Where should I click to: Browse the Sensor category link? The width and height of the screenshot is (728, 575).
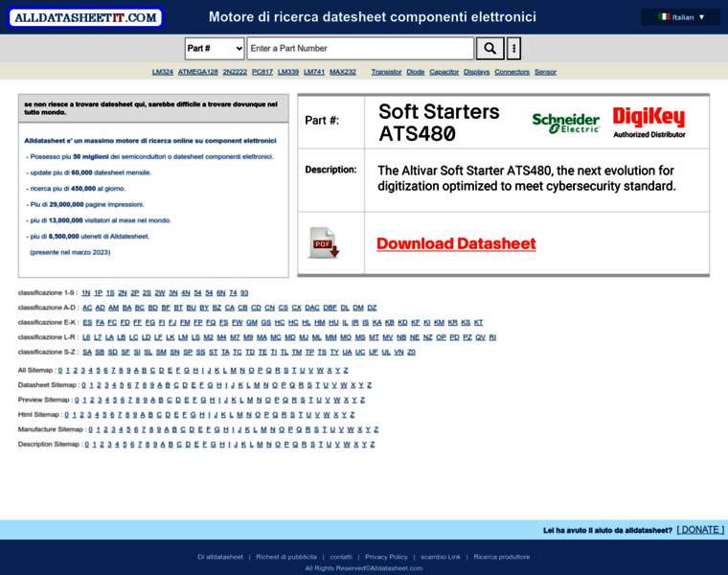point(546,72)
